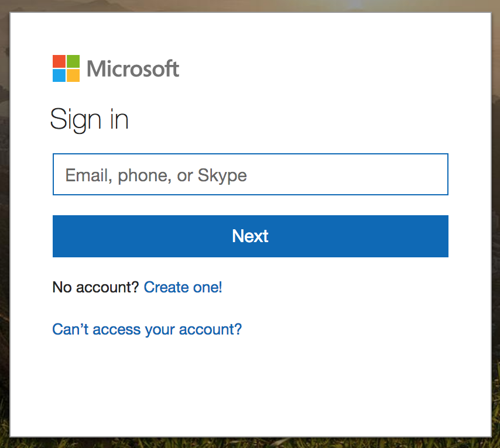Click the blue square in Microsoft logo

(x=59, y=75)
